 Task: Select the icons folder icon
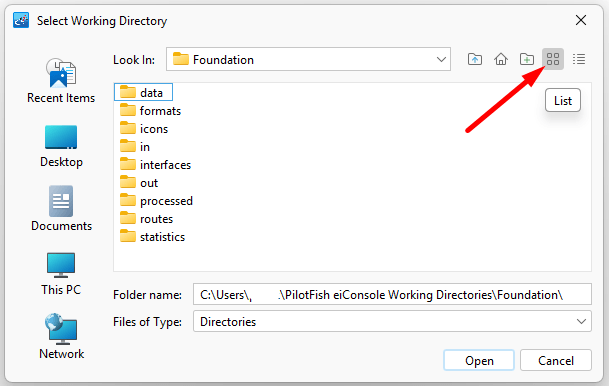point(127,129)
